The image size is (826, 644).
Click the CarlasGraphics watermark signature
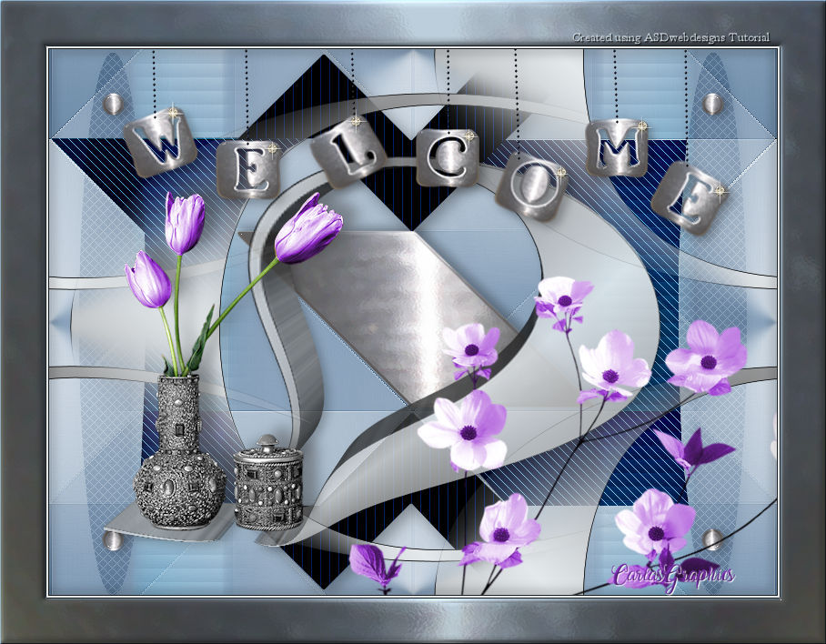click(x=672, y=575)
